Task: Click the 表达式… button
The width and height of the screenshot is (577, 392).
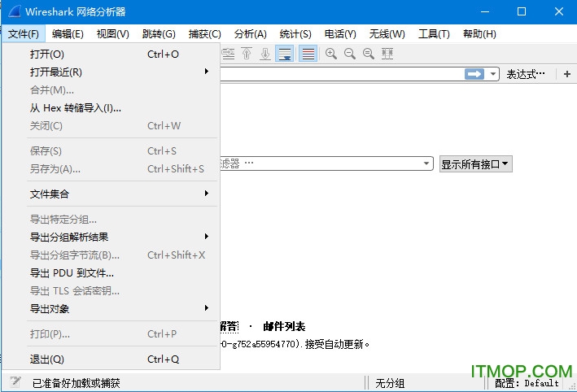Action: pyautogui.click(x=526, y=74)
